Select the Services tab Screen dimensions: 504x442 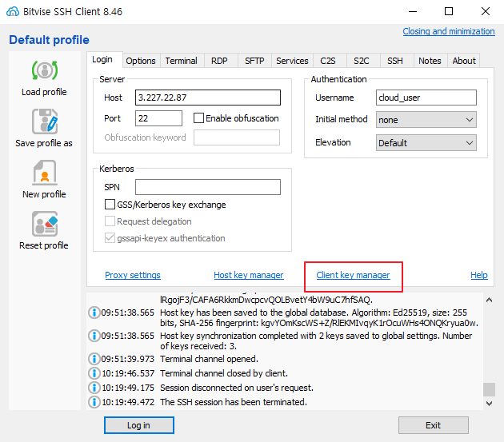(292, 61)
